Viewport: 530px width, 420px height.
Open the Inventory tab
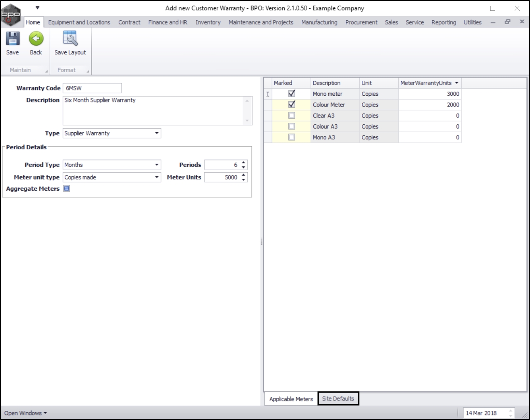click(208, 22)
